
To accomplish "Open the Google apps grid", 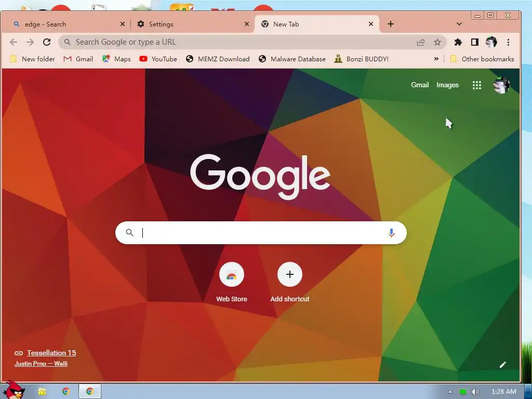I will [x=477, y=85].
